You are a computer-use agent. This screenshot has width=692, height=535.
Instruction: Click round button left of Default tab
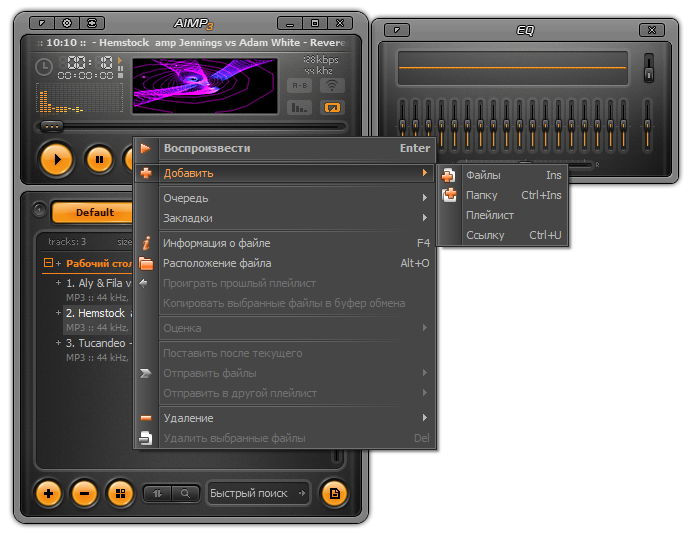click(x=39, y=209)
